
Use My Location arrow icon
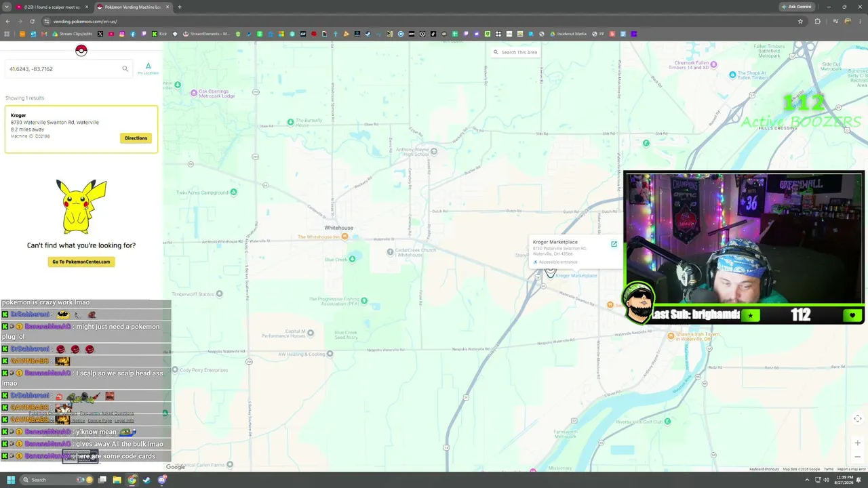point(148,67)
